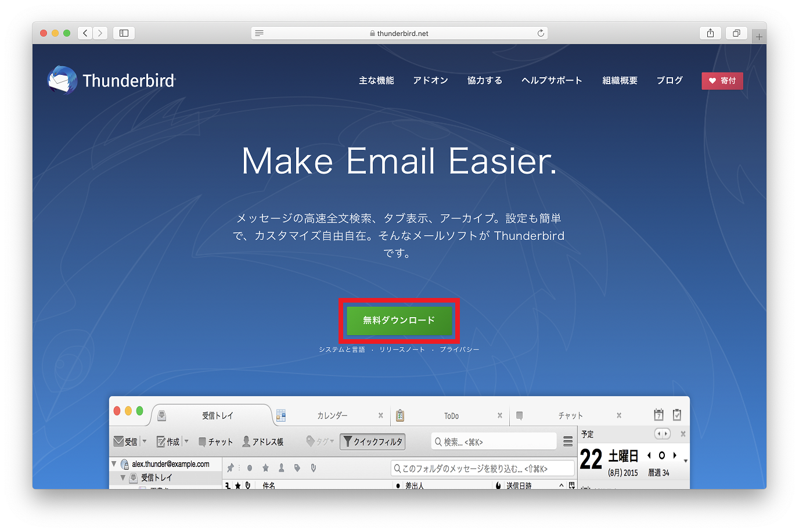Click the このフォルダのメッセージを絞り込む filter field

pyautogui.click(x=483, y=468)
